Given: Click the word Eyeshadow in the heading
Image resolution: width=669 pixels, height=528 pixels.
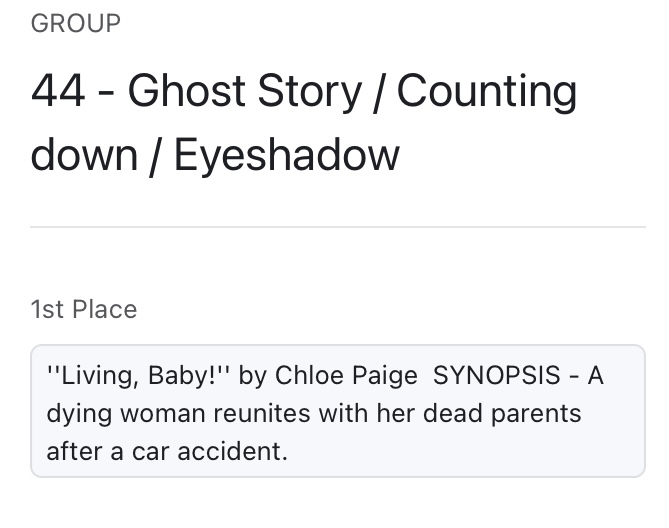Looking at the screenshot, I should click(x=287, y=155).
